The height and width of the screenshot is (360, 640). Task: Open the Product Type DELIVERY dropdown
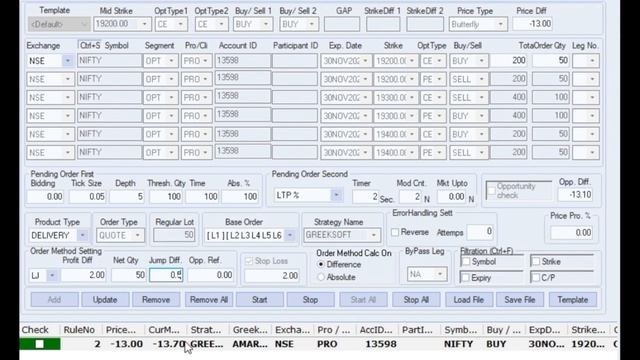pos(82,235)
